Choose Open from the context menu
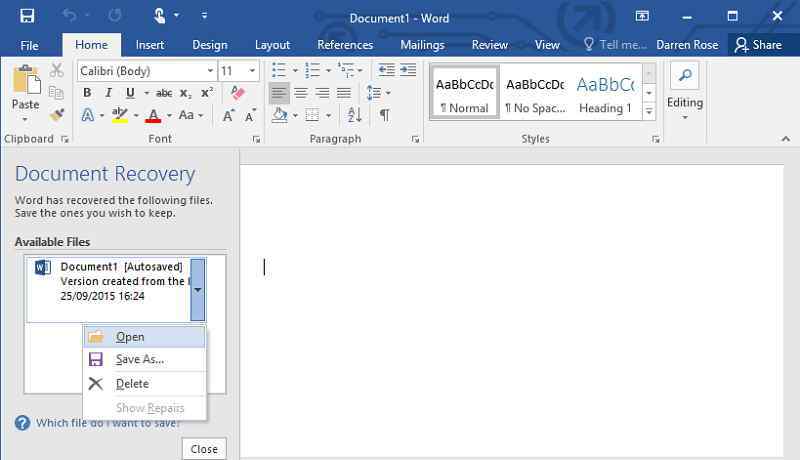This screenshot has width=800, height=460. point(145,337)
